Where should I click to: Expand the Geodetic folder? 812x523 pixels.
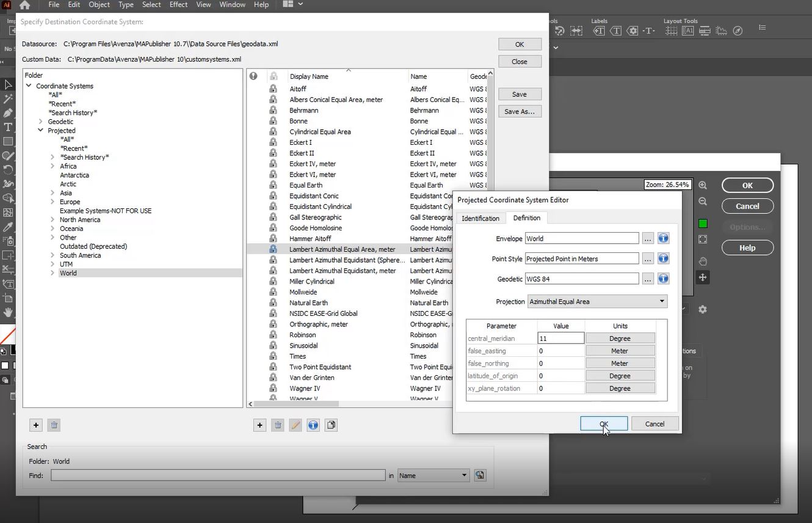[x=41, y=122]
